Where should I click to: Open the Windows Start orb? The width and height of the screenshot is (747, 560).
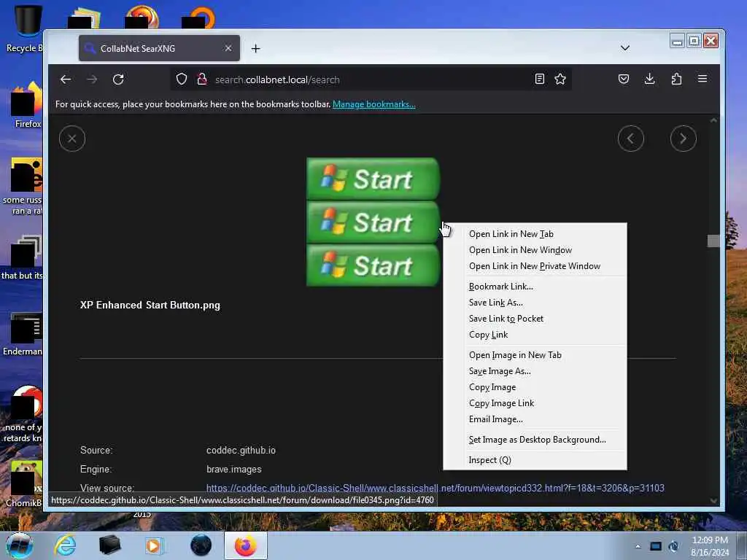(20, 545)
